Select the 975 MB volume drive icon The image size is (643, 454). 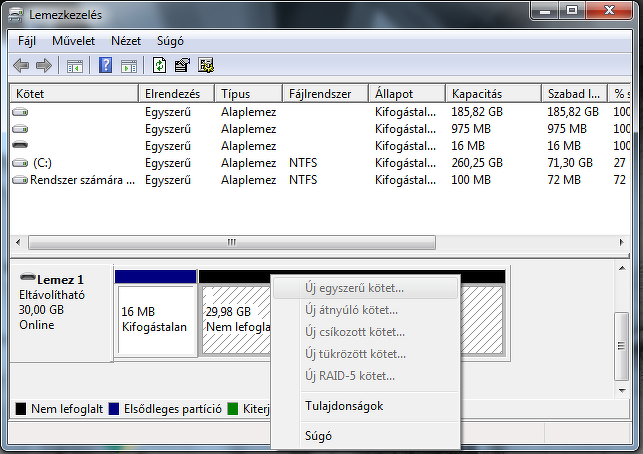point(20,129)
